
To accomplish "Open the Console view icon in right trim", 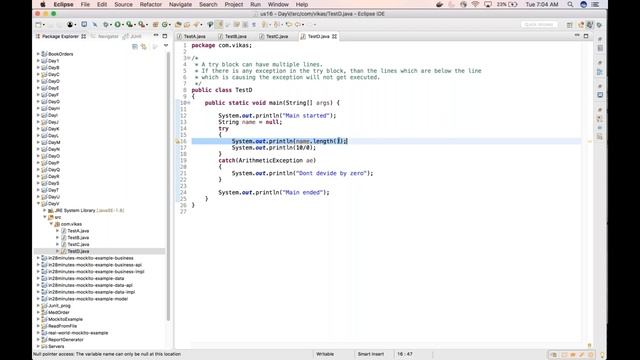I will point(600,95).
